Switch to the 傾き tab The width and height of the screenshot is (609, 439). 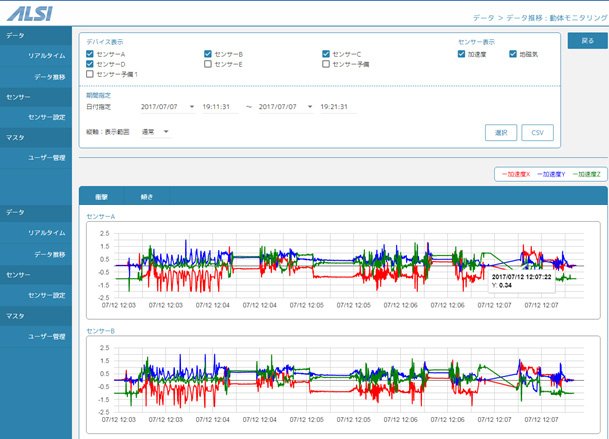point(147,197)
